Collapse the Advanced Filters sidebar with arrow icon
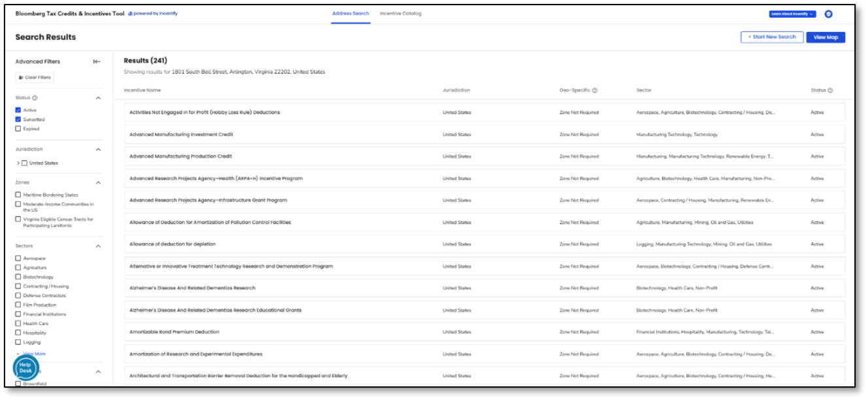 pos(97,61)
